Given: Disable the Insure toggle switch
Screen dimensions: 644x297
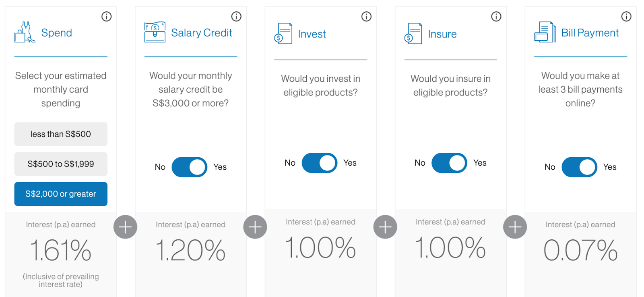Looking at the screenshot, I should pyautogui.click(x=449, y=163).
